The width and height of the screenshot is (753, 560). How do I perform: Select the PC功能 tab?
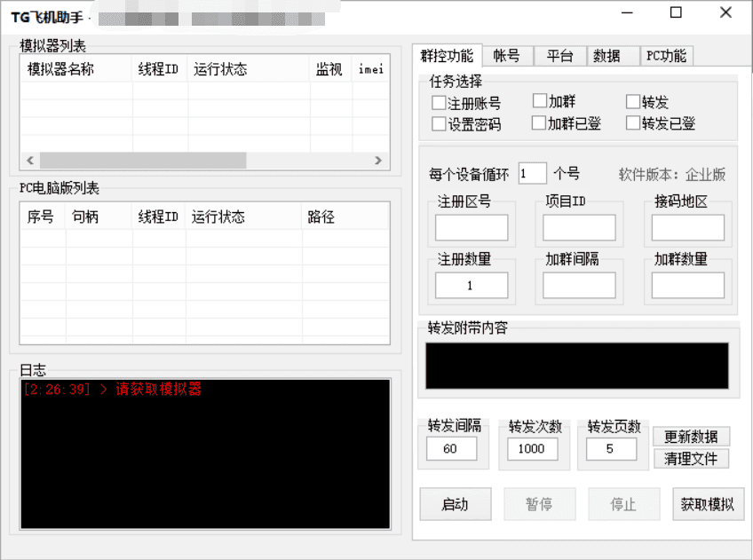pos(666,56)
